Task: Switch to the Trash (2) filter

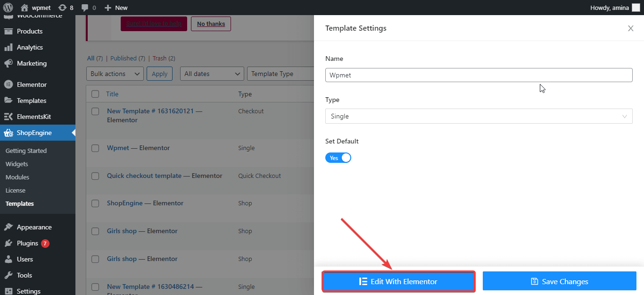Action: (160, 58)
